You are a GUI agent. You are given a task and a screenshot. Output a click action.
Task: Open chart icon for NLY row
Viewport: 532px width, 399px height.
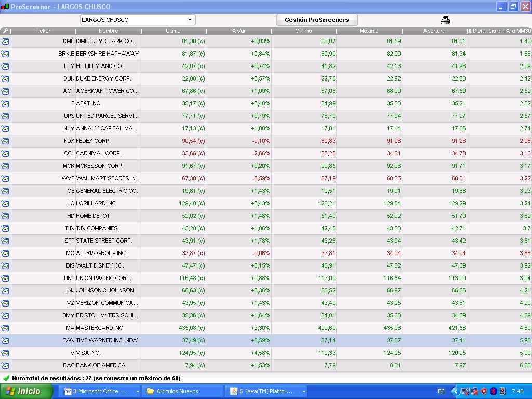pos(5,129)
